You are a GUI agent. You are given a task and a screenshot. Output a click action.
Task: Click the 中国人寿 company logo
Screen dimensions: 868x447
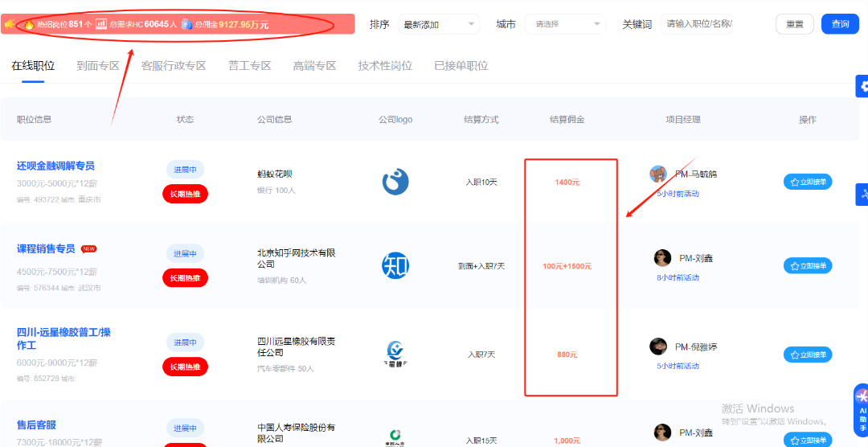[x=395, y=437]
